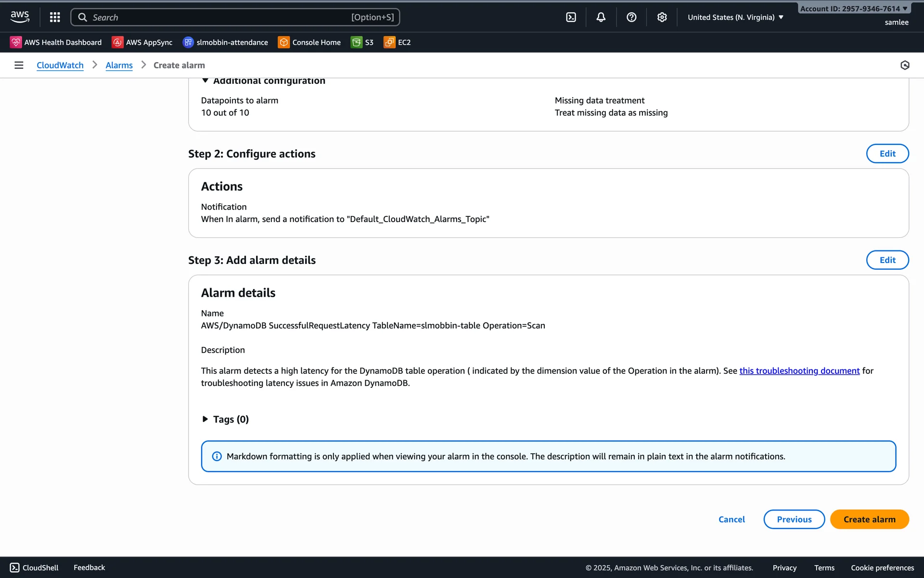924x578 pixels.
Task: Go to the CloudWatch breadcrumb
Action: pyautogui.click(x=60, y=65)
